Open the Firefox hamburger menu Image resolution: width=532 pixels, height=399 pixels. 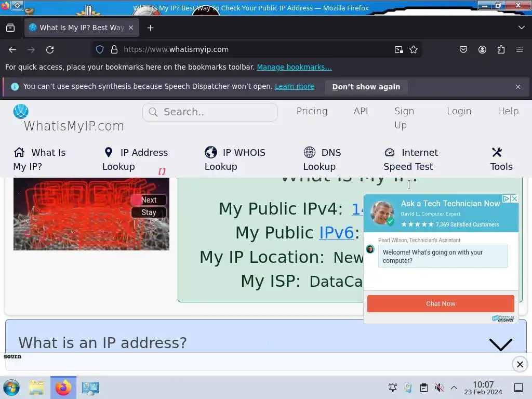520,49
